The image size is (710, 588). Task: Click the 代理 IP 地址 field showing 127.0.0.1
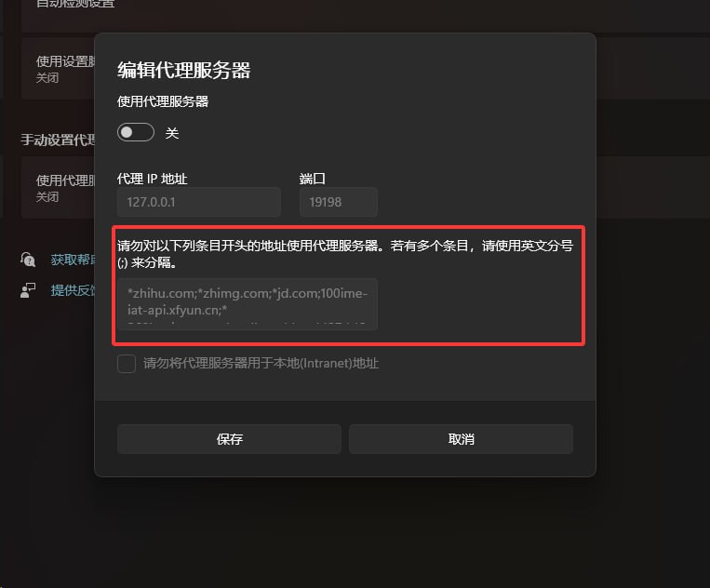coord(199,202)
